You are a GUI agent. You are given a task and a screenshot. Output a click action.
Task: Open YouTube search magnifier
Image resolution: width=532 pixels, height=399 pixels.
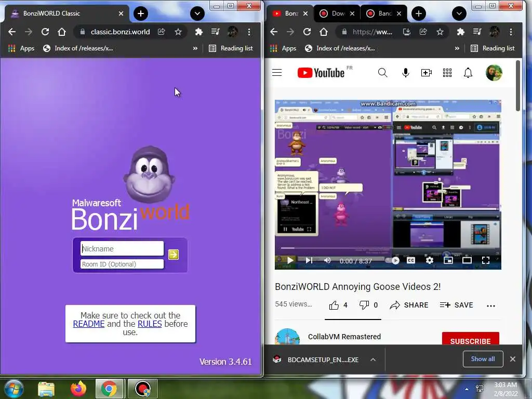coord(383,73)
